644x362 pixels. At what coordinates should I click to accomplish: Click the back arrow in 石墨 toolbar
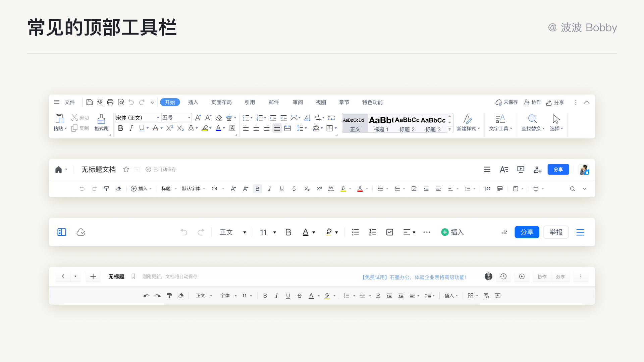[63, 277]
